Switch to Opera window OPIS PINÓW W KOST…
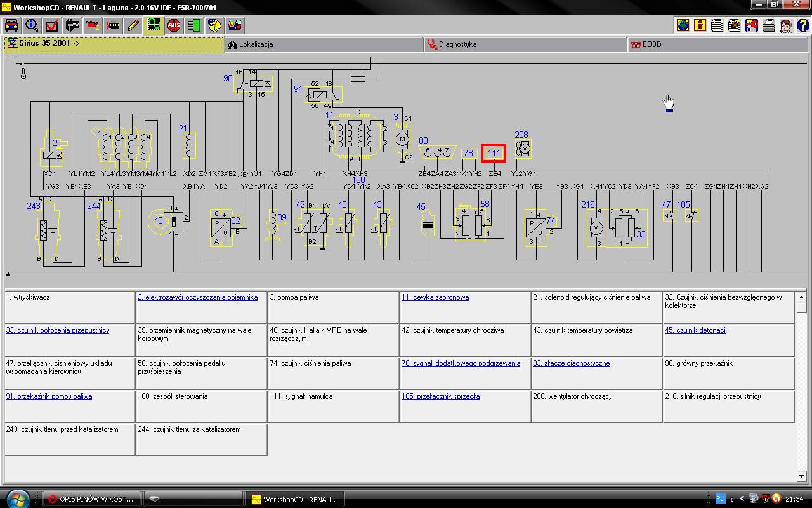The height and width of the screenshot is (508, 812). (x=92, y=499)
